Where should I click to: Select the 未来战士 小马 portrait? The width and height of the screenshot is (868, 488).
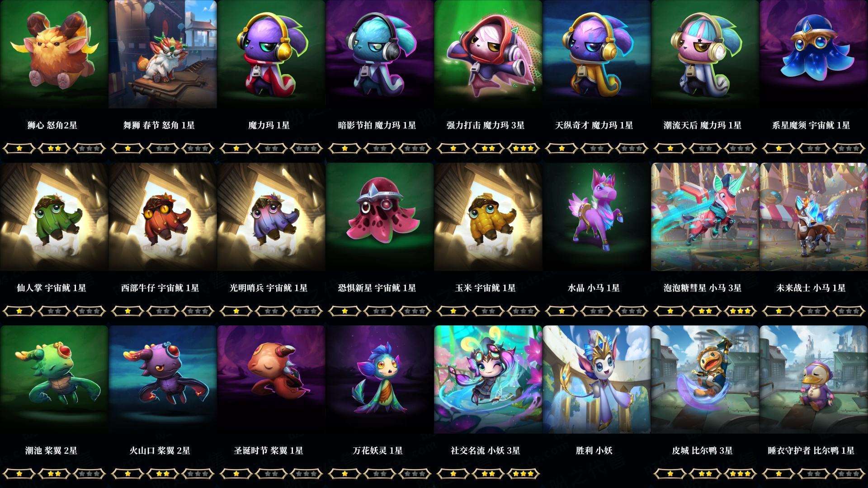814,217
